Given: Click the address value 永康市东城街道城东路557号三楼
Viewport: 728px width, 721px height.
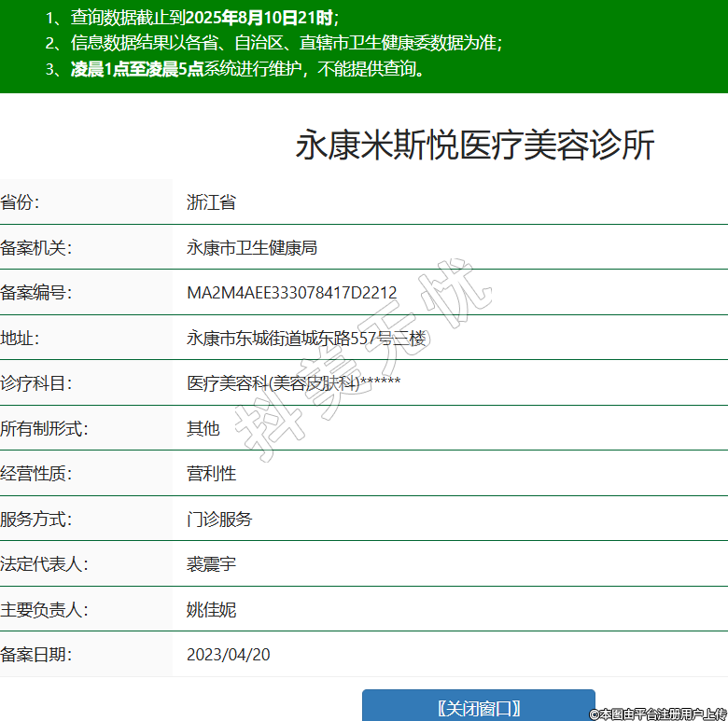Looking at the screenshot, I should (x=306, y=338).
